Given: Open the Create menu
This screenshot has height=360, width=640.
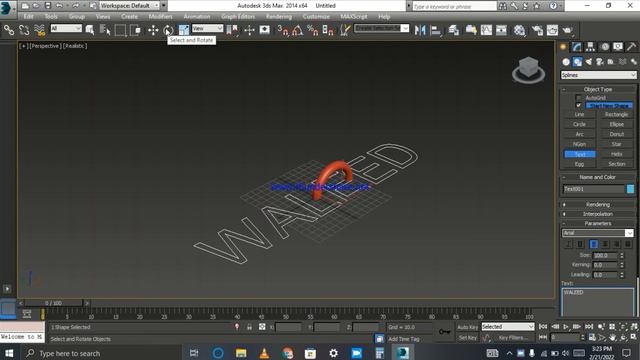Looking at the screenshot, I should pyautogui.click(x=129, y=17).
